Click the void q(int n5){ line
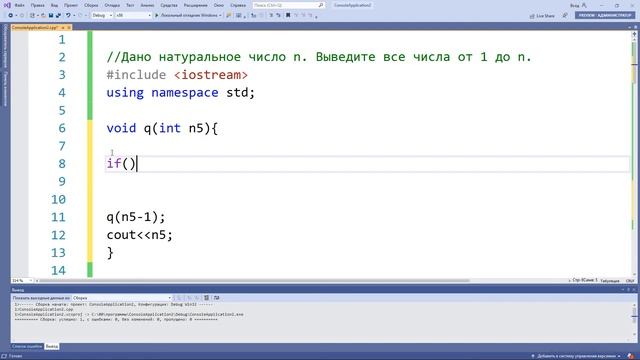Image resolution: width=640 pixels, height=360 pixels. pos(162,128)
